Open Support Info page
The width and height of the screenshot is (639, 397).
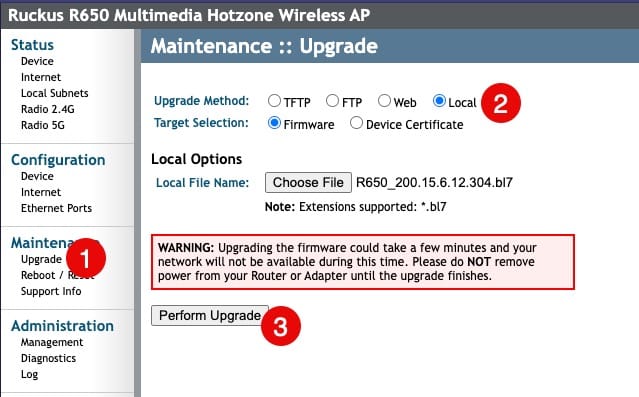pos(51,291)
